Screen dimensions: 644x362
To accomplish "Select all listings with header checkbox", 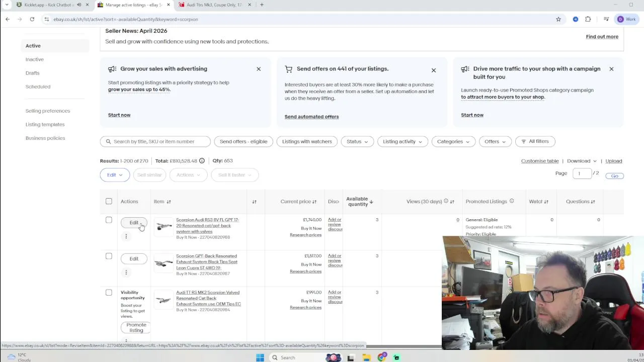I will click(109, 202).
